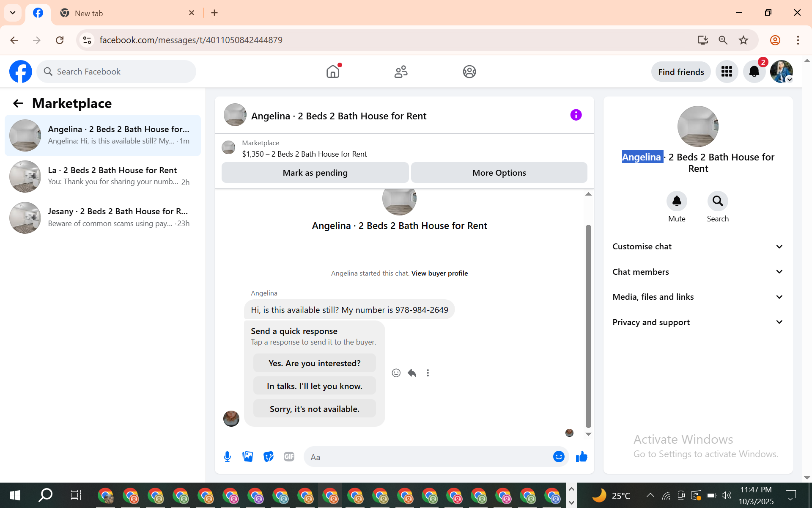The image size is (812, 508).
Task: Send 'Sorry, it's not available.' response
Action: pos(315,409)
